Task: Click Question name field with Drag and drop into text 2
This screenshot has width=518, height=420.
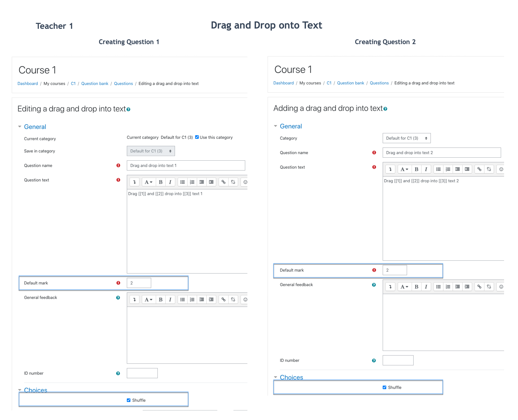Action: 442,153
